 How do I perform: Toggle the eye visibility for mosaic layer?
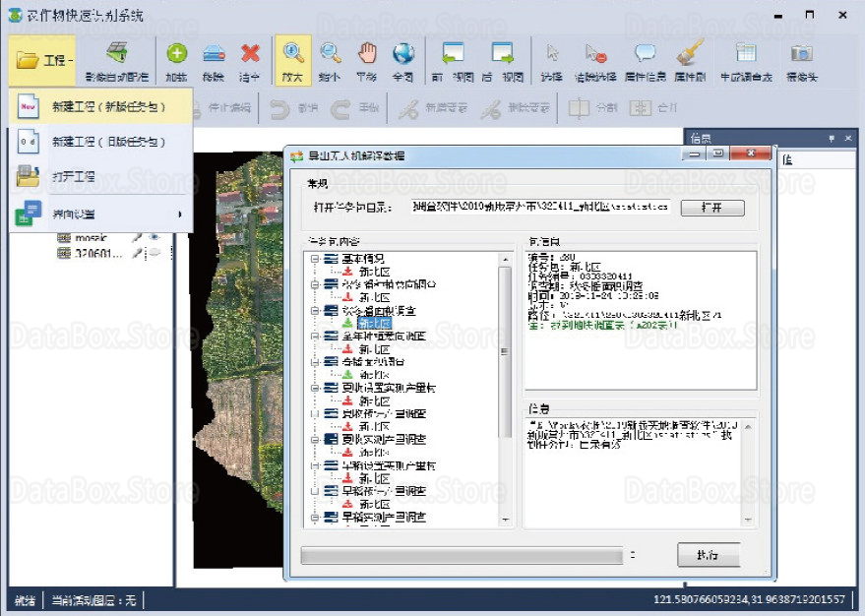pyautogui.click(x=154, y=238)
